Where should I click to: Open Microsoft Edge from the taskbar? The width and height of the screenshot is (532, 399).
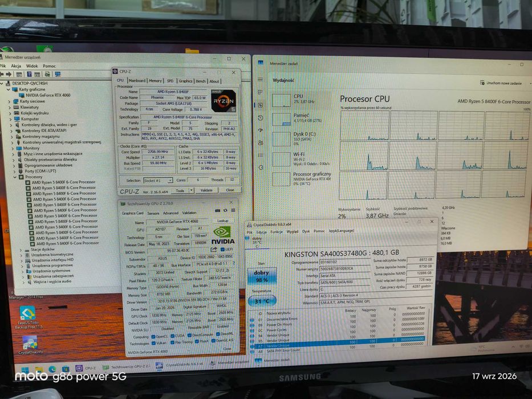[52, 369]
